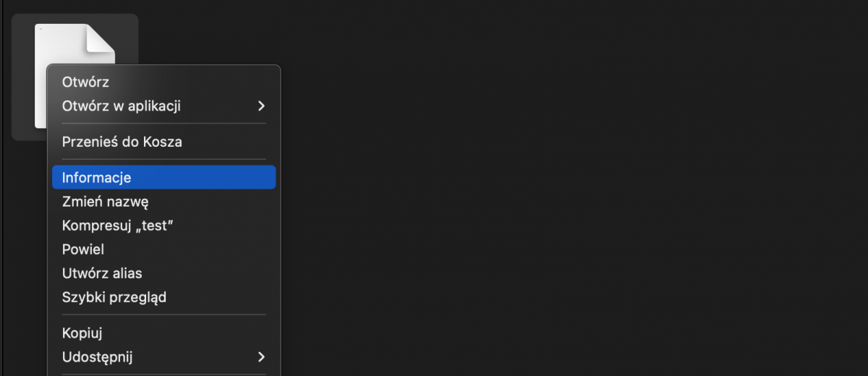Select Kopiuj from the menu
868x376 pixels.
pyautogui.click(x=82, y=333)
